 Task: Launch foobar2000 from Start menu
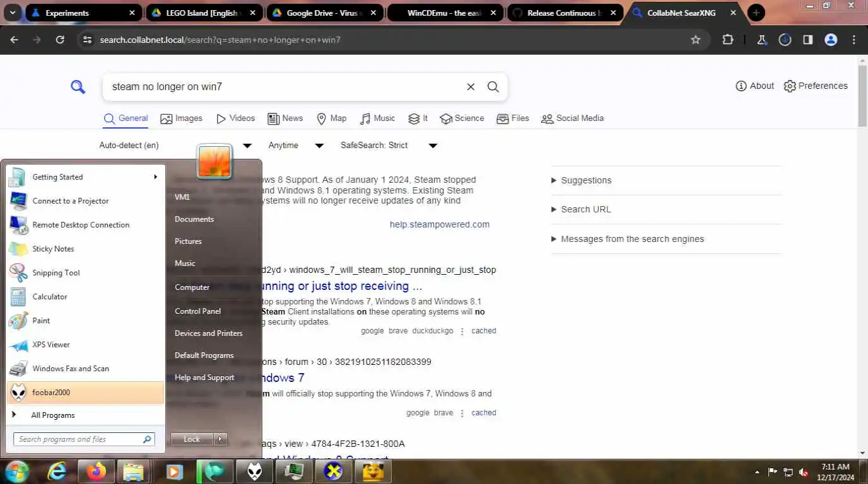coord(85,393)
